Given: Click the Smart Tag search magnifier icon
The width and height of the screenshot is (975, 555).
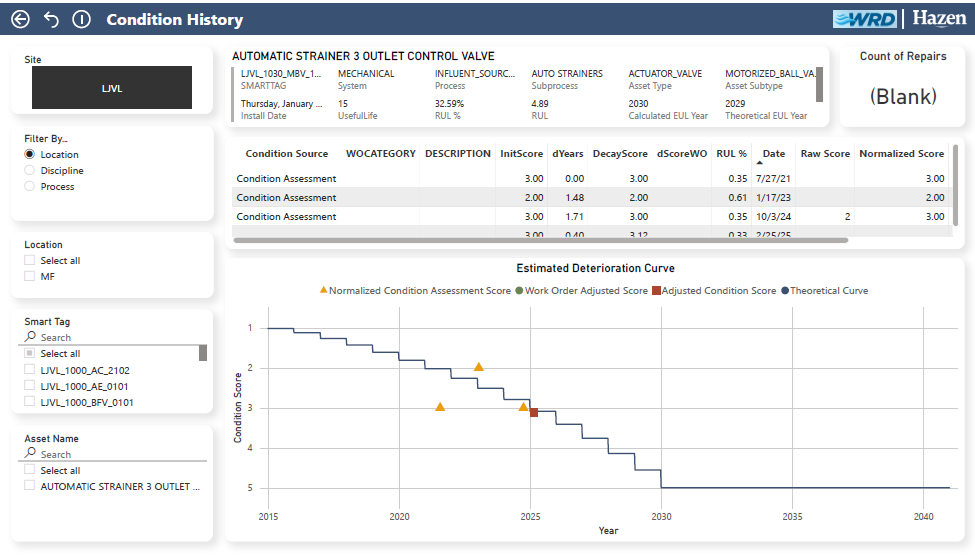Looking at the screenshot, I should coord(31,337).
